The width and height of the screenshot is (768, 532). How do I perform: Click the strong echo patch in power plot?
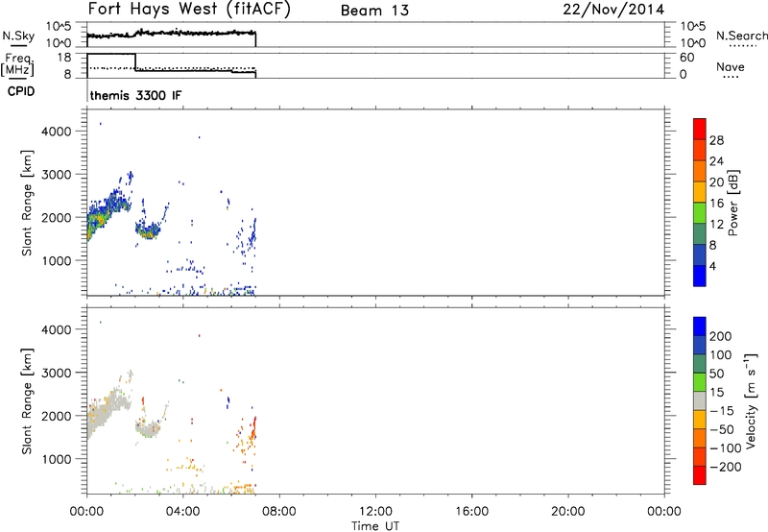click(x=99, y=221)
